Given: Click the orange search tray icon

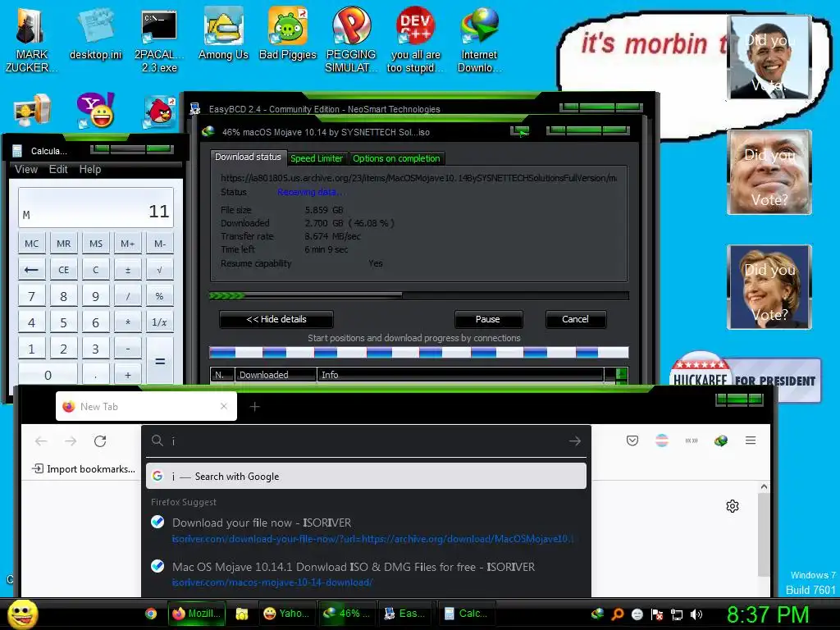Looking at the screenshot, I should point(617,614).
